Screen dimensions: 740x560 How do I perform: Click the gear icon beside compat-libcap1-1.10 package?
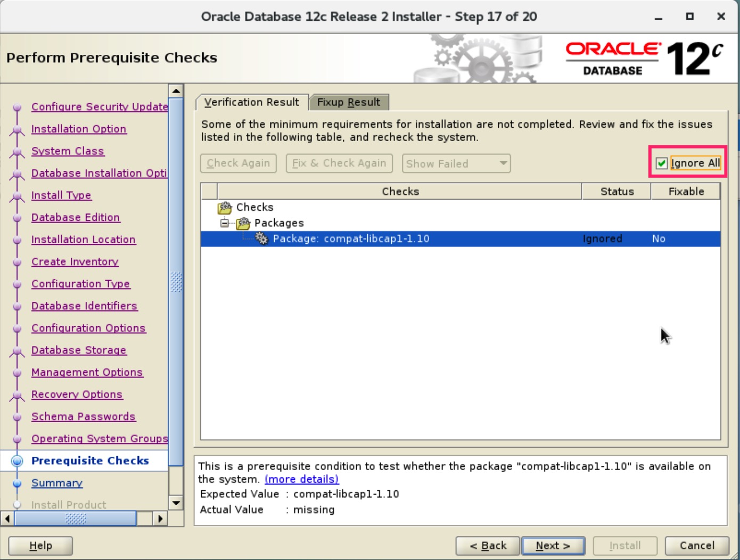coord(261,238)
